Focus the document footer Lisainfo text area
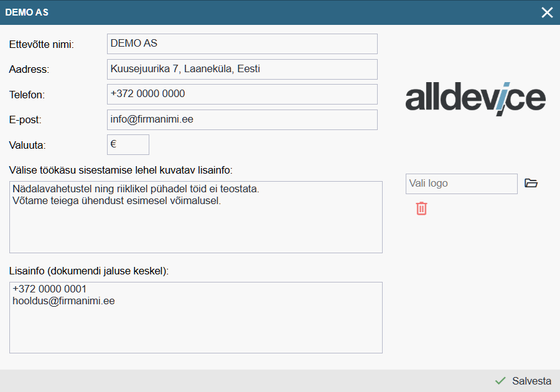 [x=196, y=317]
